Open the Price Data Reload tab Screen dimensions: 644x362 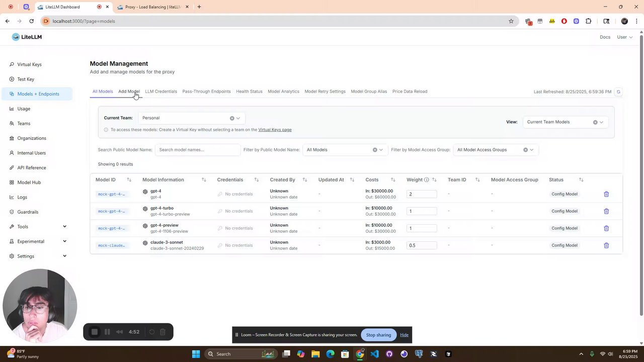click(x=410, y=92)
